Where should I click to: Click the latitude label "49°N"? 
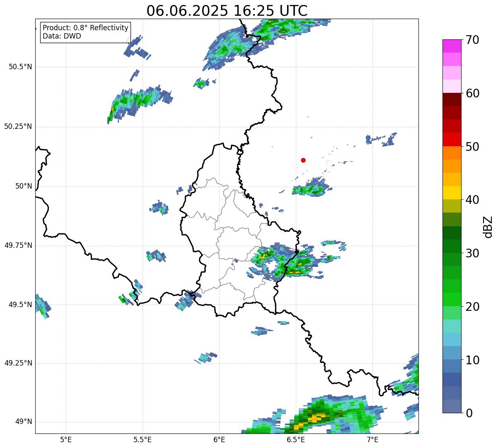pyautogui.click(x=24, y=422)
